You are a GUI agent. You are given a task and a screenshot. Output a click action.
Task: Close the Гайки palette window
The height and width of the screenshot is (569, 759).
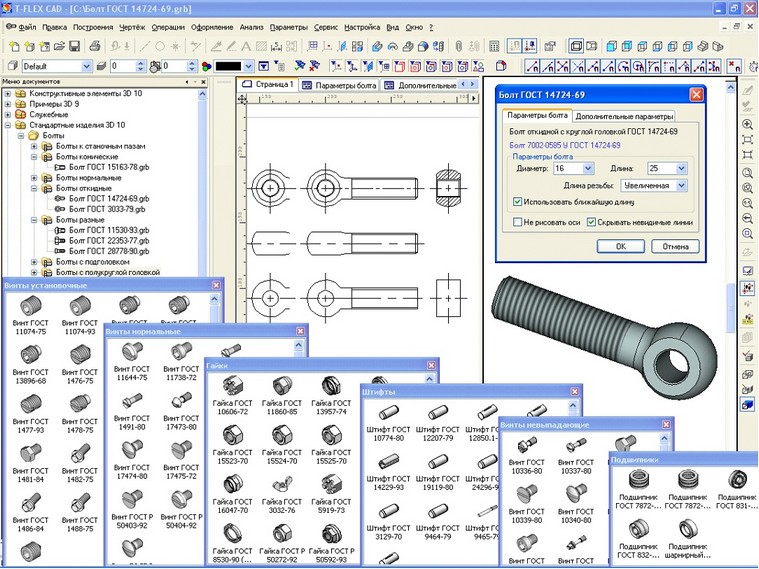[x=431, y=366]
